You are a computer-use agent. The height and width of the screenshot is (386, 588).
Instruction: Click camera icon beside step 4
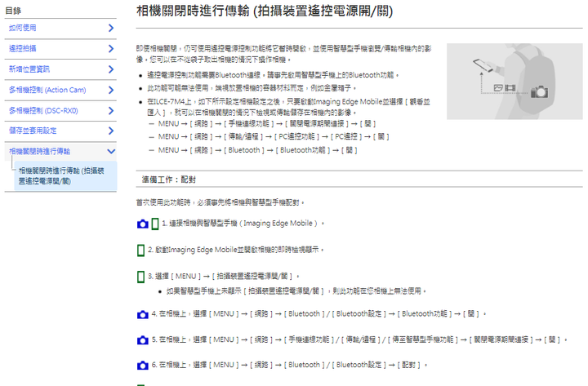click(142, 314)
